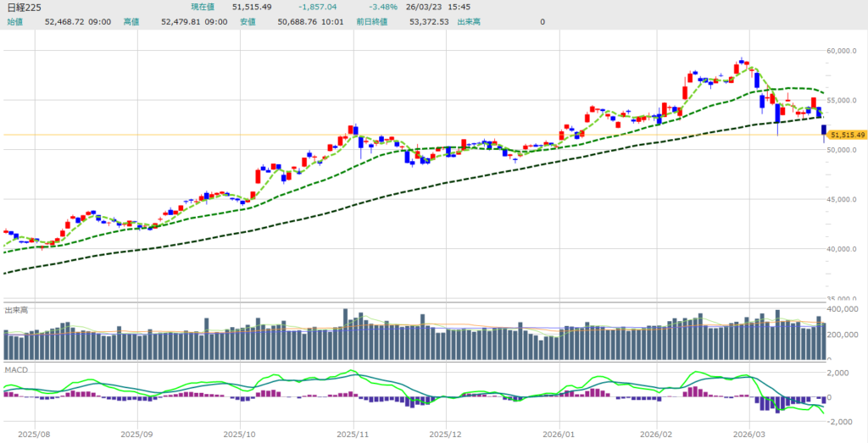Click the 2025/11 date marker on the time axis
The width and height of the screenshot is (868, 443).
coord(351,433)
